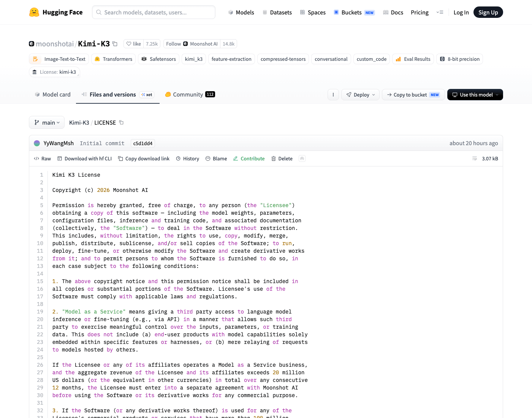Viewport: 532px width, 418px height.
Task: Click the moonshotai organization name link
Action: [55, 44]
